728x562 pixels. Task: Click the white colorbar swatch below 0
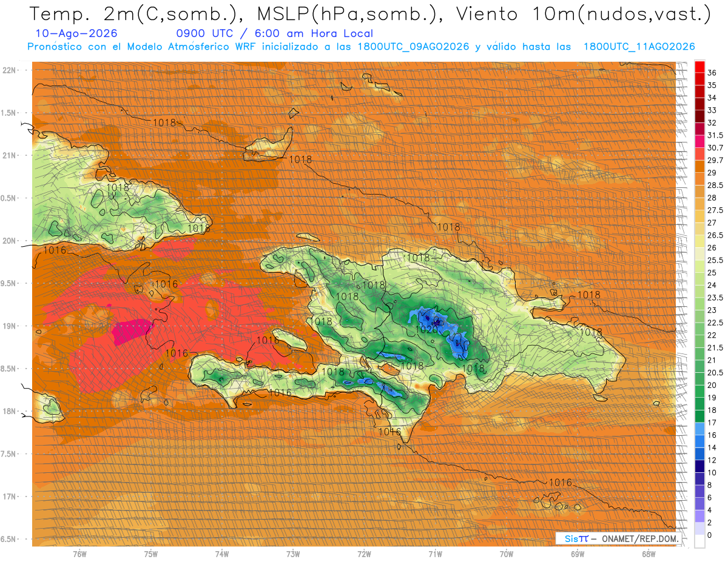tap(699, 541)
